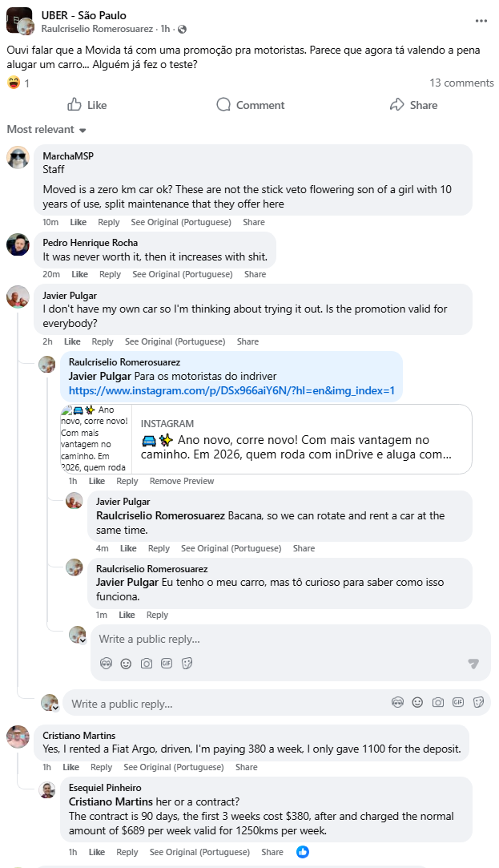Click the sticker icon in the lower reply box

pos(479,703)
